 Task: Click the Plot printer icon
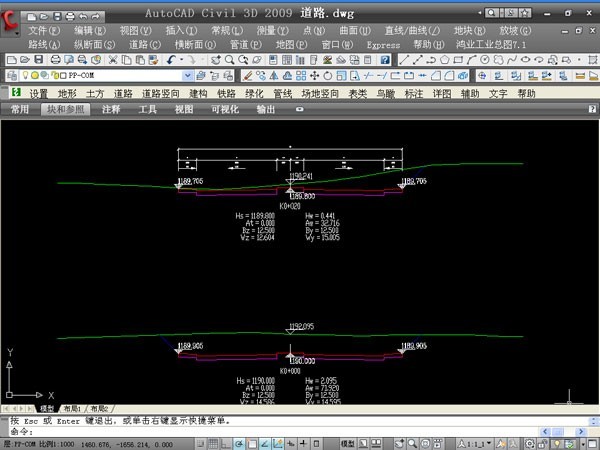(56, 60)
